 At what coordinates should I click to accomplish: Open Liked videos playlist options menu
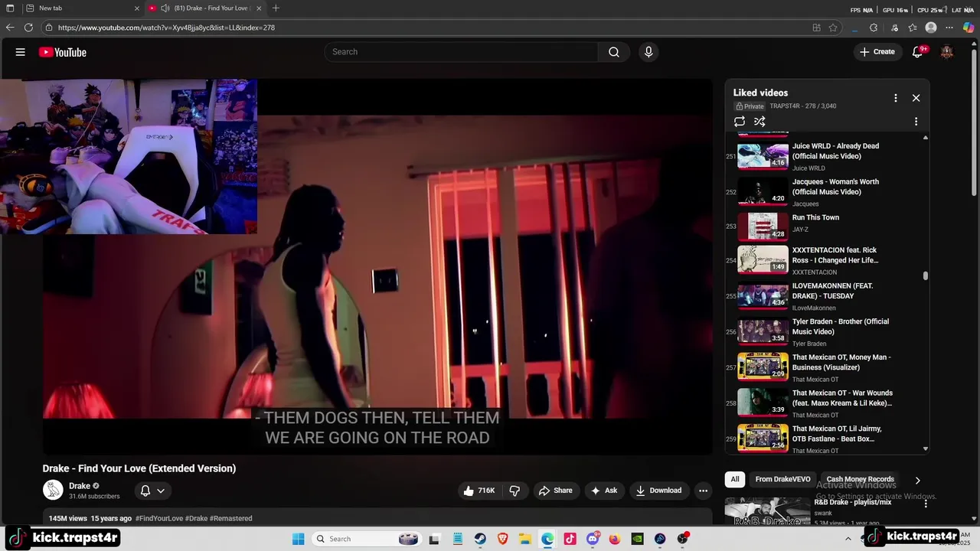[x=895, y=98]
